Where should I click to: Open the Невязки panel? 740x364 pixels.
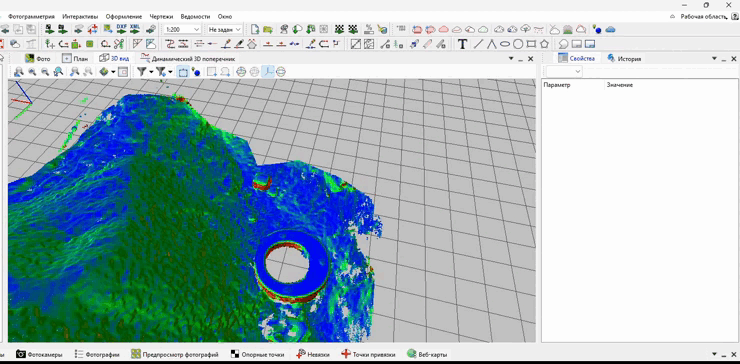(x=313, y=354)
